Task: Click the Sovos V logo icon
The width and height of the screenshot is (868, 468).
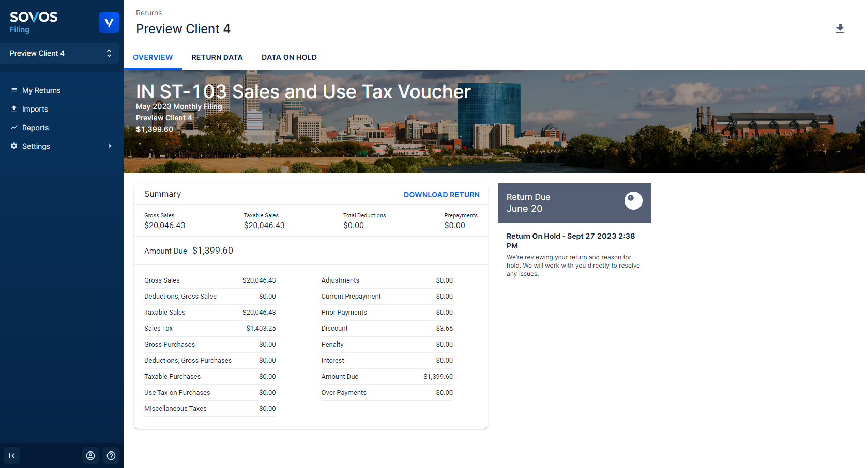Action: [109, 22]
